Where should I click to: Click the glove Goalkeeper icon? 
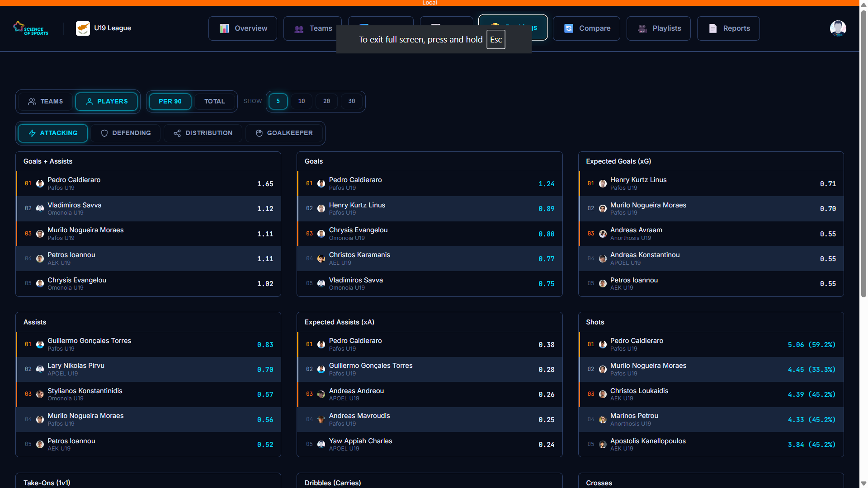click(x=259, y=133)
